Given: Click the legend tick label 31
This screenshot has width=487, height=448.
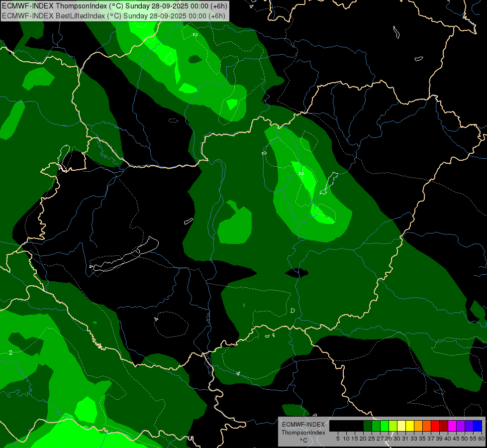Looking at the screenshot, I should [405, 439].
